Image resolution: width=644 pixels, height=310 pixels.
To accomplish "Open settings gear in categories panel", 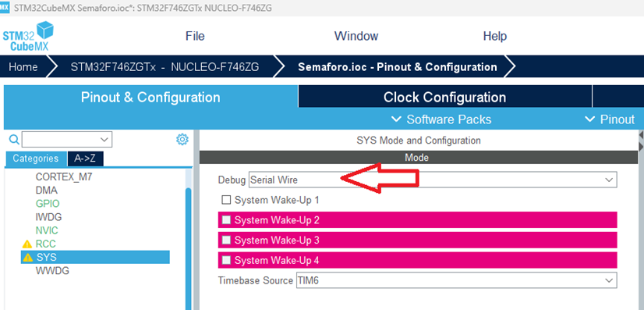I will coord(182,139).
